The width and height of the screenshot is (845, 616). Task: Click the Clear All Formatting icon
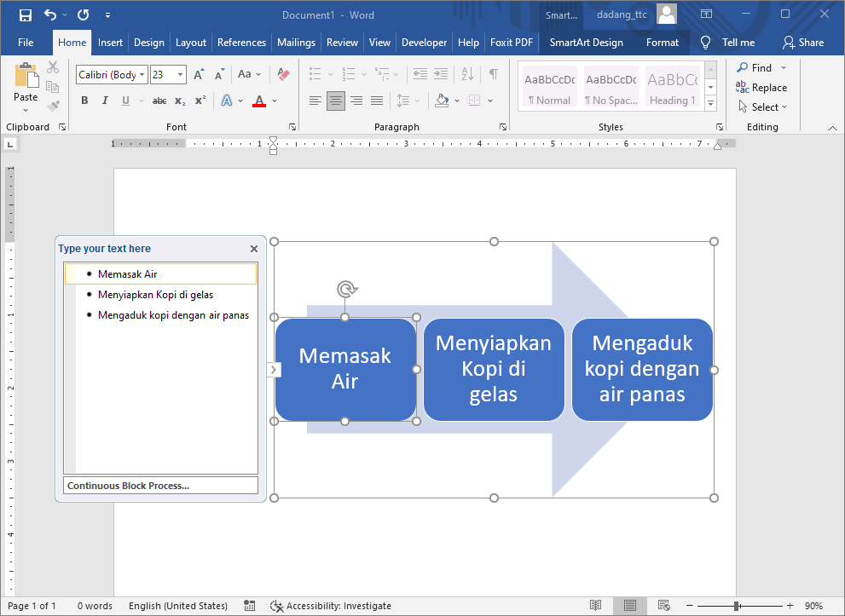(x=282, y=74)
